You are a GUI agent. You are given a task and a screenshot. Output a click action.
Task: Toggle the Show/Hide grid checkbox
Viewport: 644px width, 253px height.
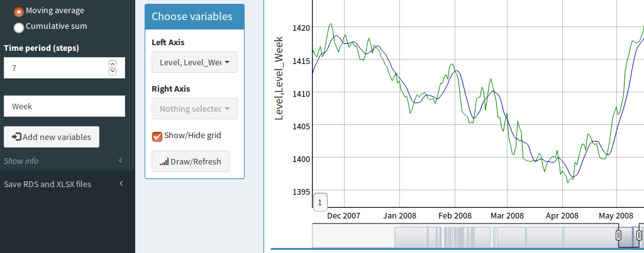(157, 136)
